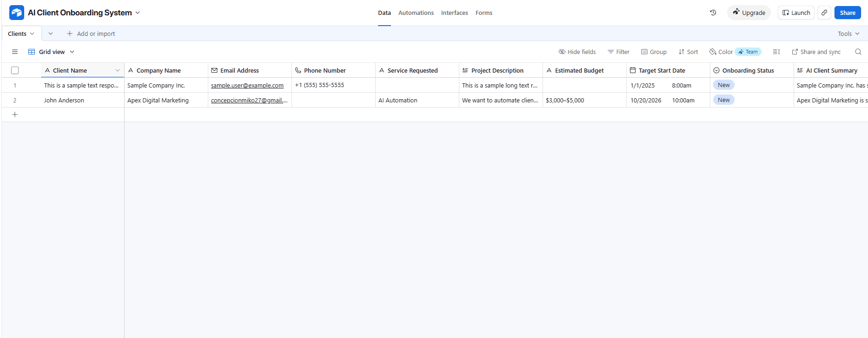Select the 10/20/2026 start date cell
868x338 pixels.
pos(668,100)
